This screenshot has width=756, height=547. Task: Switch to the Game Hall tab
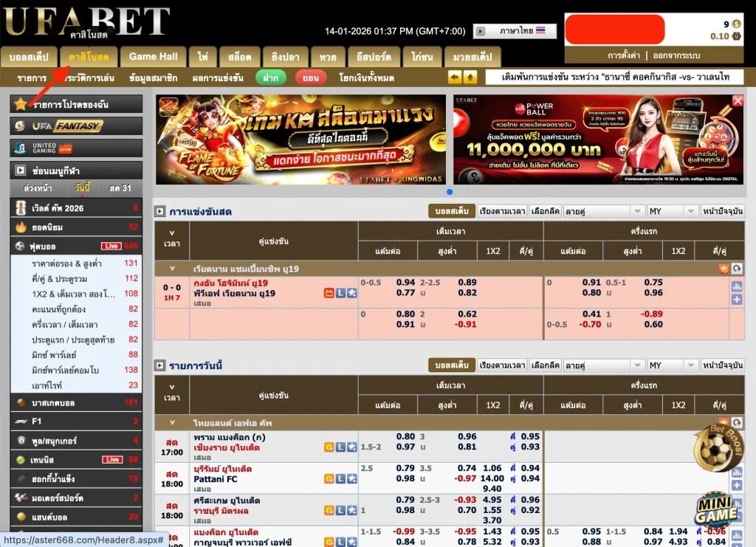[x=153, y=57]
